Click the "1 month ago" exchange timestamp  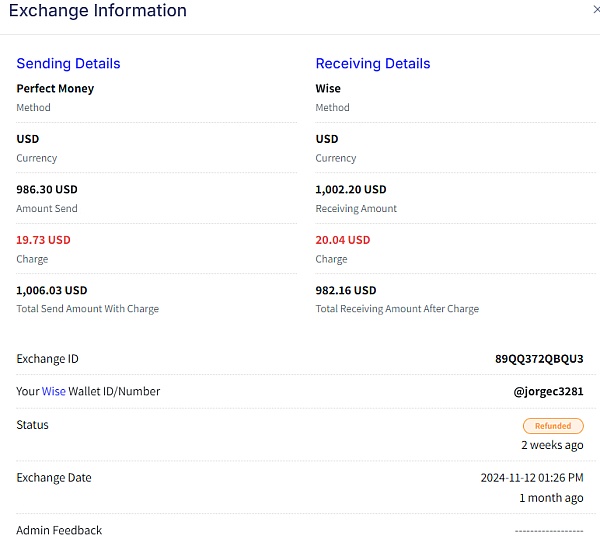551,498
